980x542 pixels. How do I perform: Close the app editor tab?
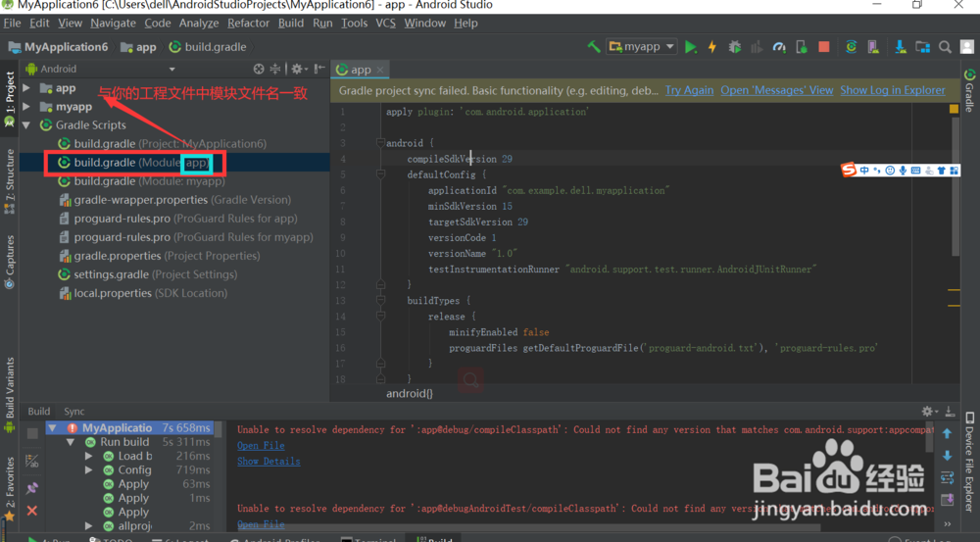pos(379,70)
